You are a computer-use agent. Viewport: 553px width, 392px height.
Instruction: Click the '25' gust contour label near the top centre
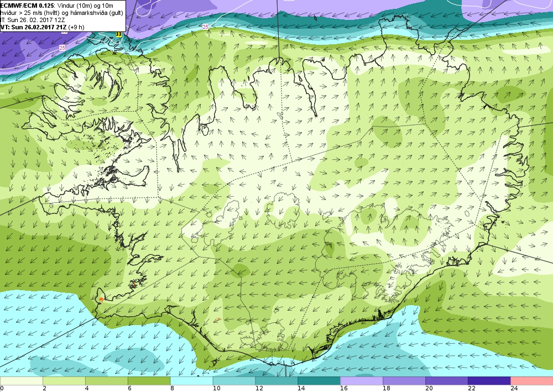pyautogui.click(x=206, y=27)
